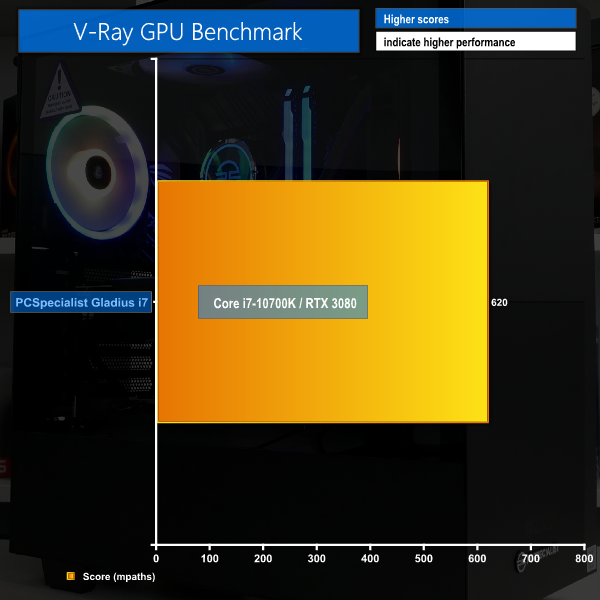Click the 620 score value

499,303
